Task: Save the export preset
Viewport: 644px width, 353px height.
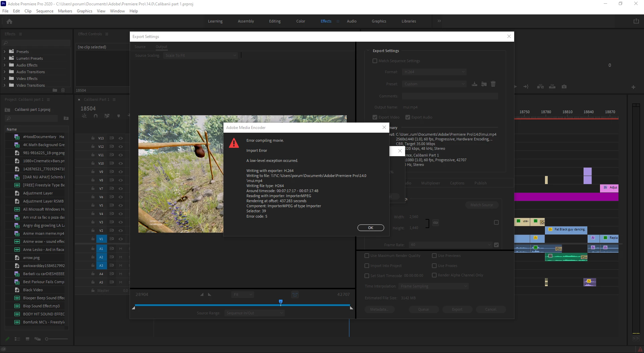Action: click(x=474, y=84)
